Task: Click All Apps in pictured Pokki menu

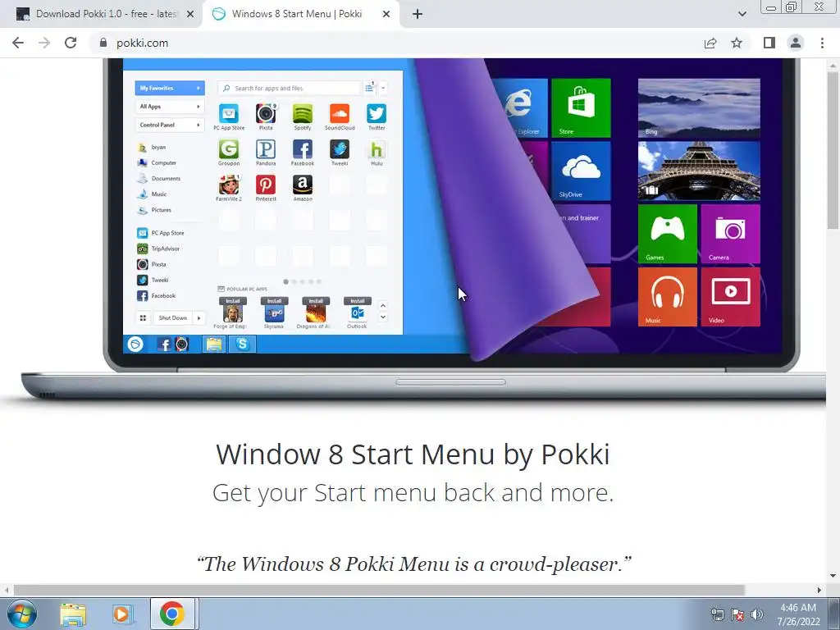Action: tap(170, 107)
